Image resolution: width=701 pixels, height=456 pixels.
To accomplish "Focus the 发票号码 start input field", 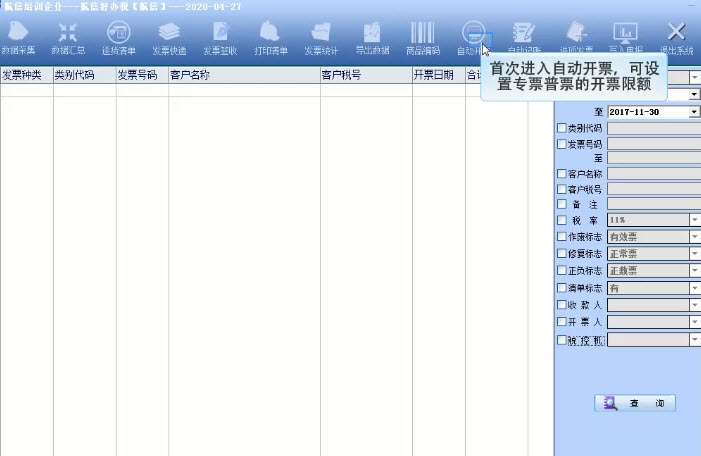I will (x=654, y=144).
